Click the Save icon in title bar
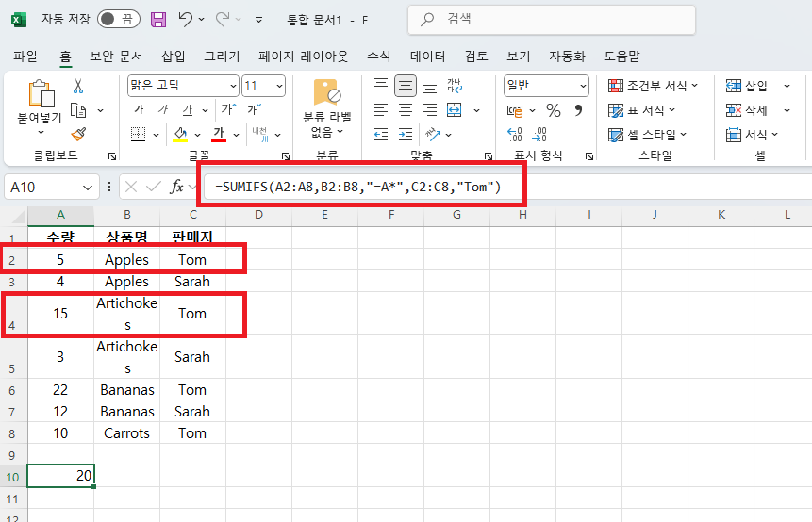The image size is (812, 522). click(158, 20)
